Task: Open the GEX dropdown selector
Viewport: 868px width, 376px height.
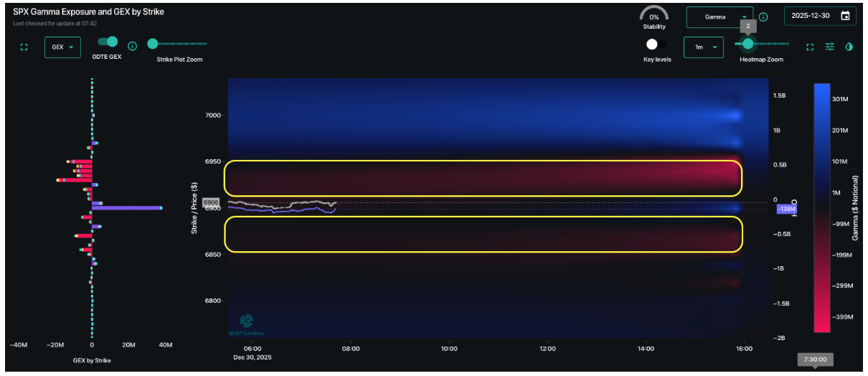Action: click(62, 47)
